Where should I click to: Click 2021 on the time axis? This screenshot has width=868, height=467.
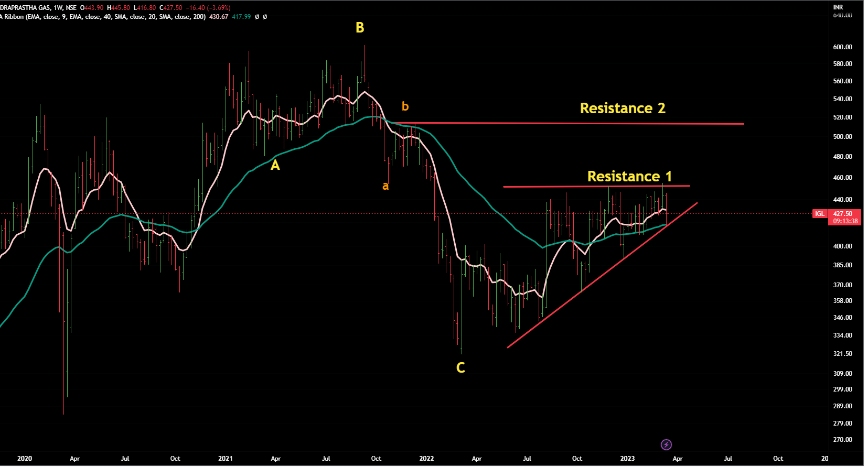pyautogui.click(x=226, y=459)
